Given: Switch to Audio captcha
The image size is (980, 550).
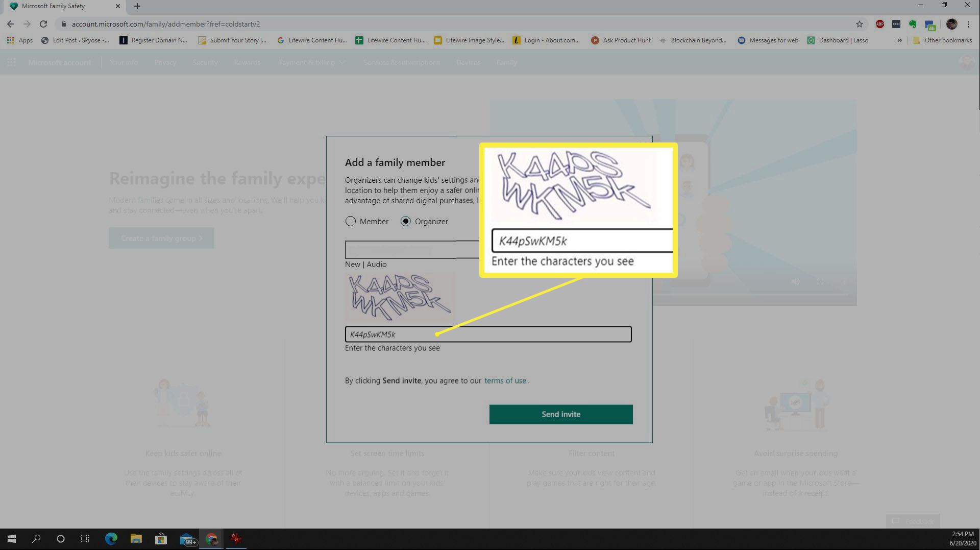Looking at the screenshot, I should 377,264.
